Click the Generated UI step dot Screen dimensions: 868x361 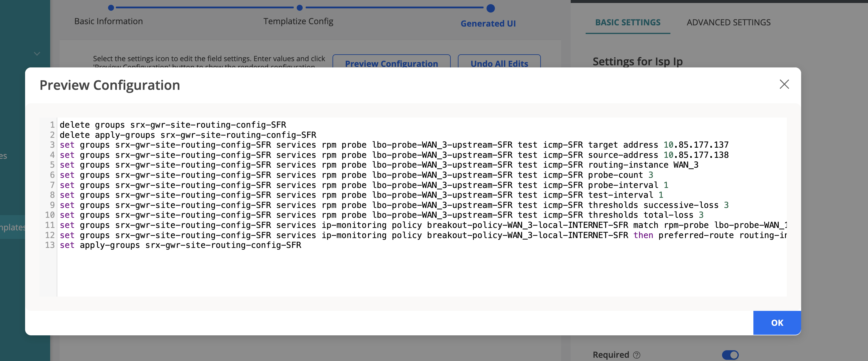pyautogui.click(x=491, y=8)
